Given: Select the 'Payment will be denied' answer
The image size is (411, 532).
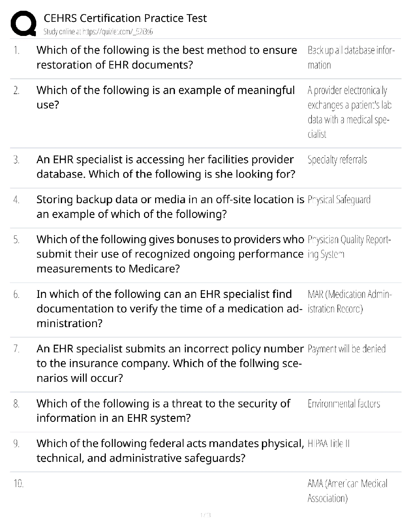Looking at the screenshot, I should click(x=347, y=349).
